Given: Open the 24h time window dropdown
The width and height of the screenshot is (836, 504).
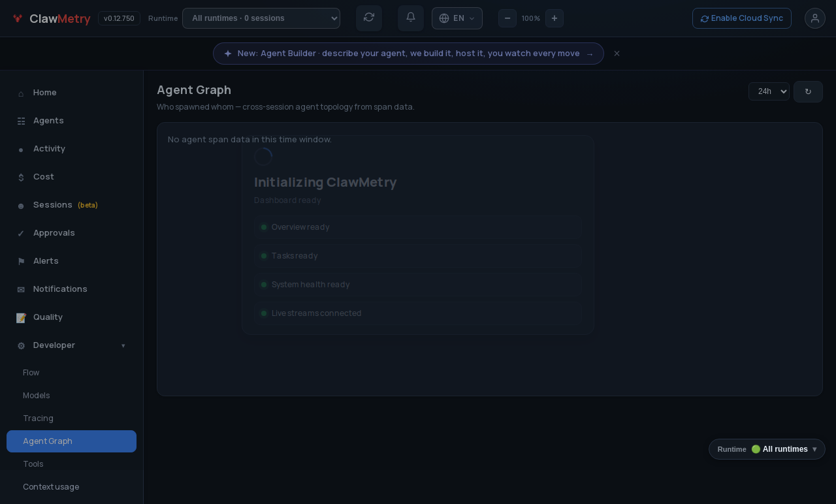Looking at the screenshot, I should tap(769, 91).
